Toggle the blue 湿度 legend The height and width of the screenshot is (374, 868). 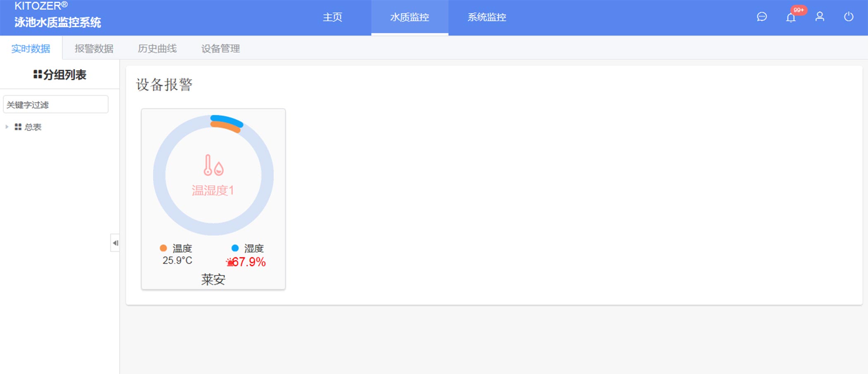pos(235,248)
